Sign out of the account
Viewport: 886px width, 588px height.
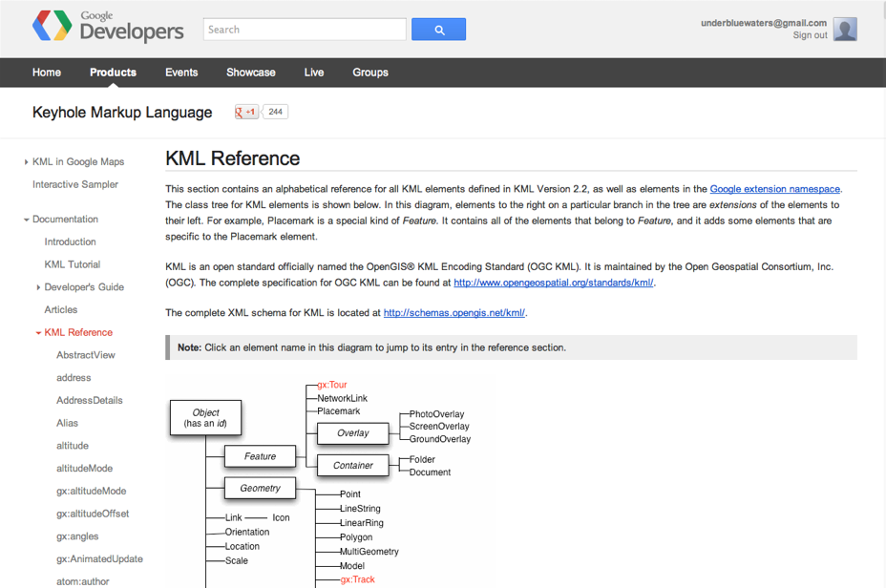810,35
